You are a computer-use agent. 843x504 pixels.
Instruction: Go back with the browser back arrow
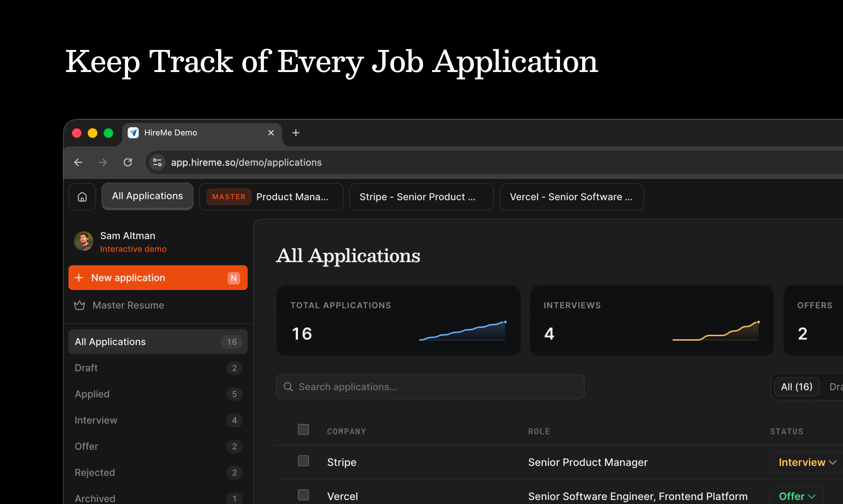(x=78, y=162)
